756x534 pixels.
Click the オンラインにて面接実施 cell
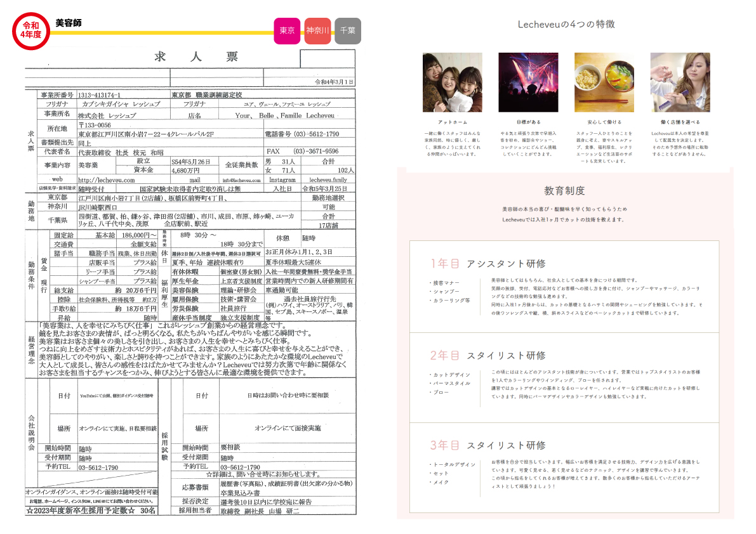[288, 428]
